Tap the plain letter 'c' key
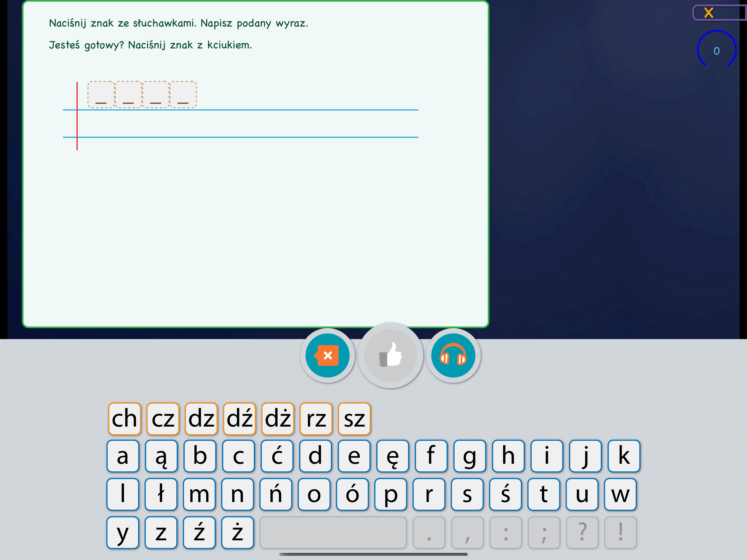This screenshot has width=747, height=560. 238,456
